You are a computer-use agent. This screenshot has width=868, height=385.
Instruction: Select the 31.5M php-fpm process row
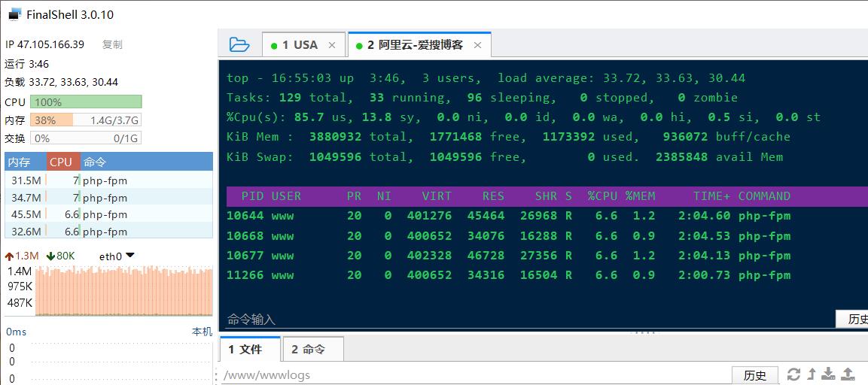108,180
